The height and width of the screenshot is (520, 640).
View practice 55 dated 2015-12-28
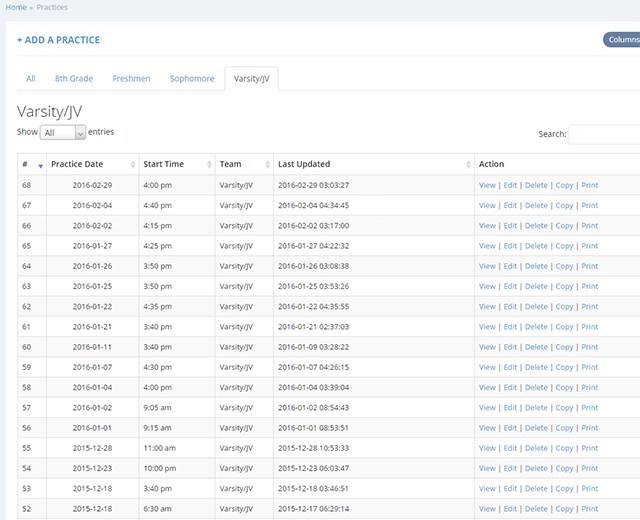(487, 448)
